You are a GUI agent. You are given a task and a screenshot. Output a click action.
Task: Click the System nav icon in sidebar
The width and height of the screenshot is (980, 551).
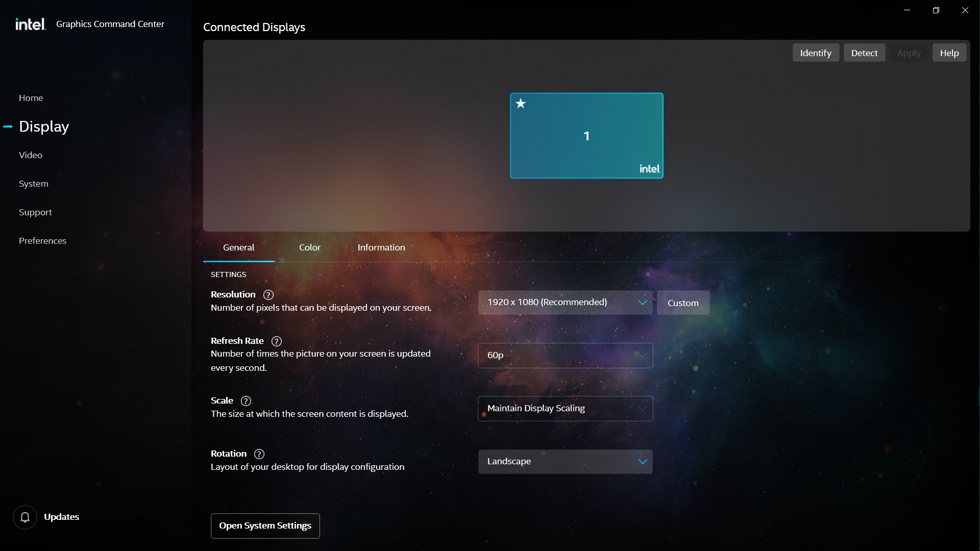point(34,183)
